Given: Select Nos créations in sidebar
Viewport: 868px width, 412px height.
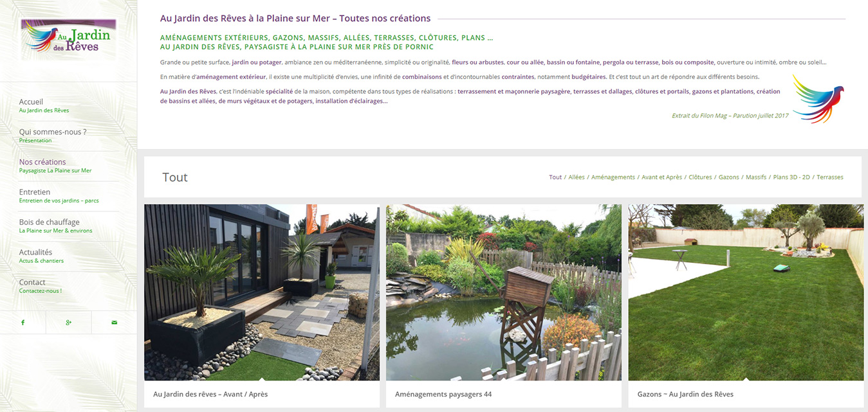Looking at the screenshot, I should click(55, 166).
